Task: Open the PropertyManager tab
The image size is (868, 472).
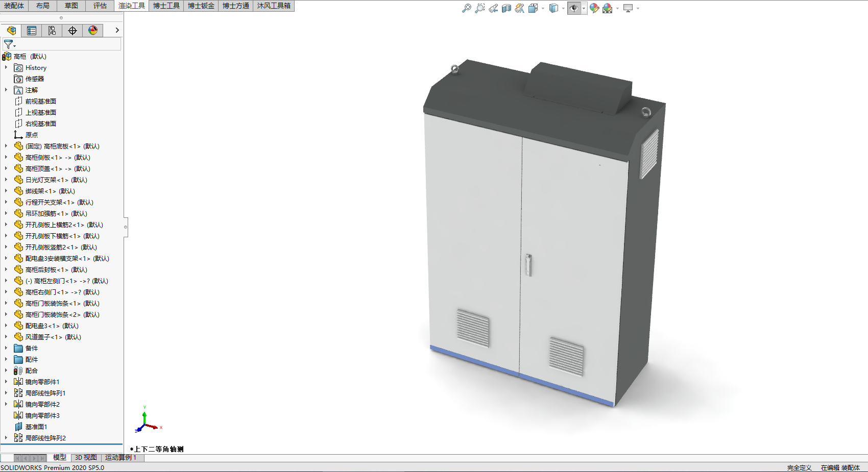Action: coord(32,31)
